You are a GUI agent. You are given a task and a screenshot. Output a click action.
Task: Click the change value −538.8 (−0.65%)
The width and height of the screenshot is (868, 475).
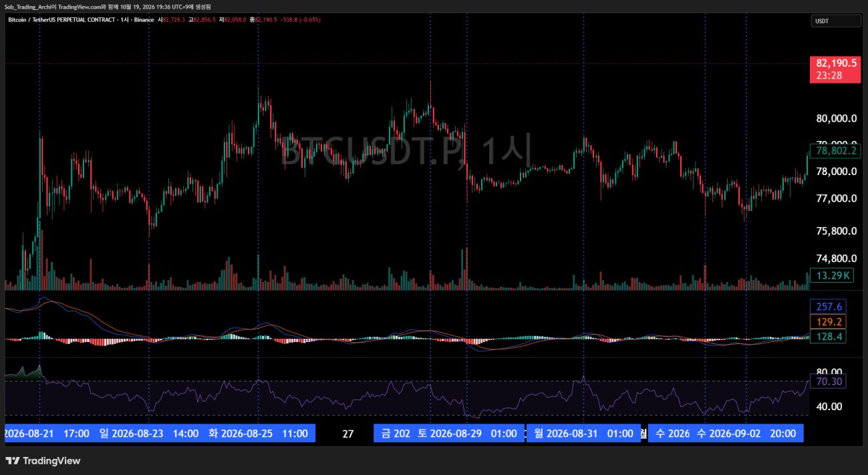300,20
